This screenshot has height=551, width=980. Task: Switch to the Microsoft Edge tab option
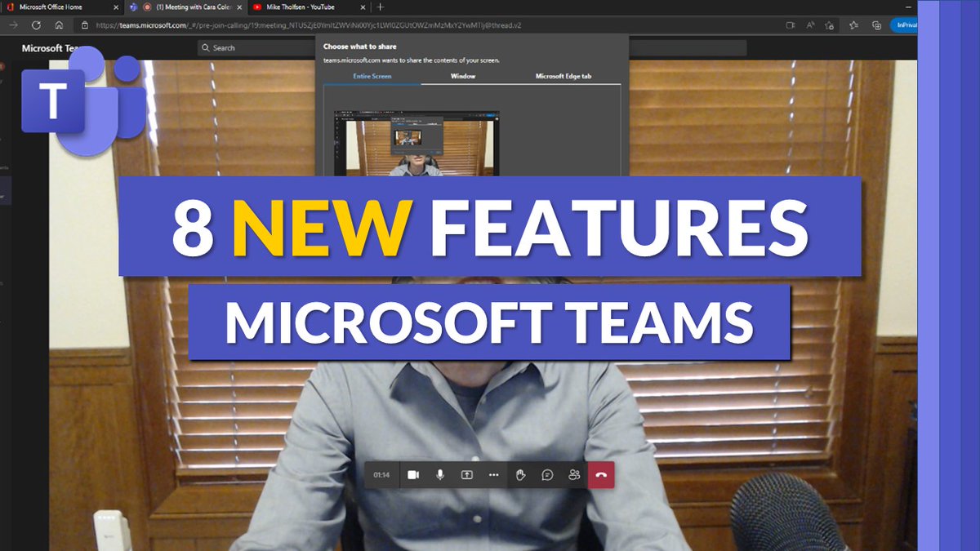563,76
